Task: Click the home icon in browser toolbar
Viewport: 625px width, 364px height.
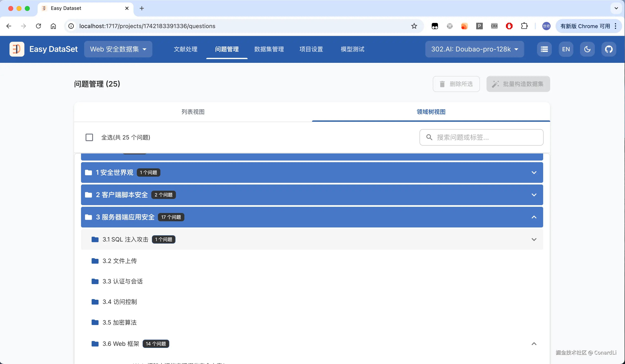Action: click(x=53, y=26)
